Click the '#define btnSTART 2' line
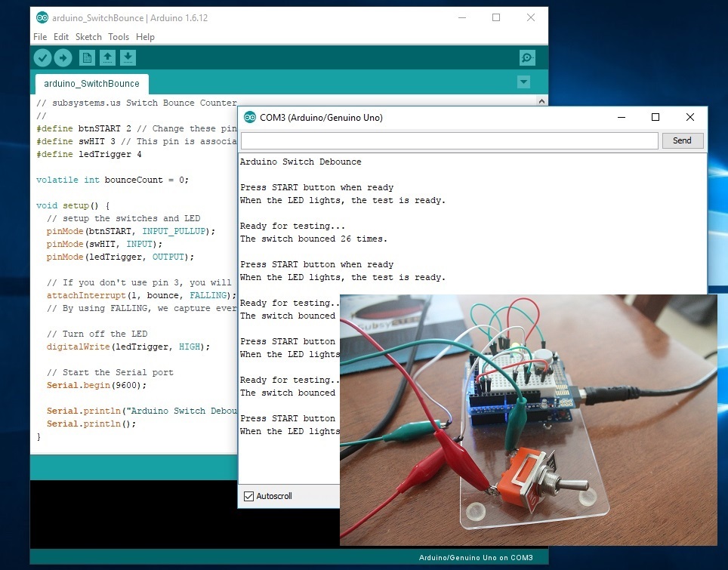 tap(84, 128)
